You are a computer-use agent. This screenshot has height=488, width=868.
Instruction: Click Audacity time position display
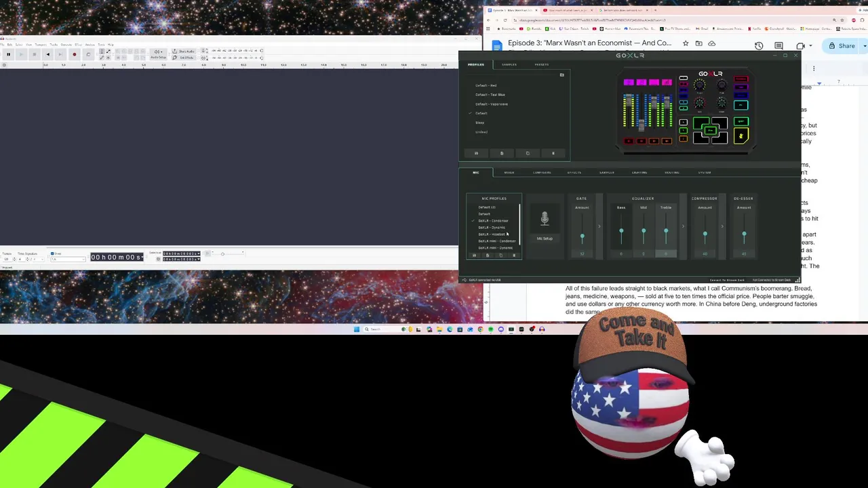[x=117, y=257]
